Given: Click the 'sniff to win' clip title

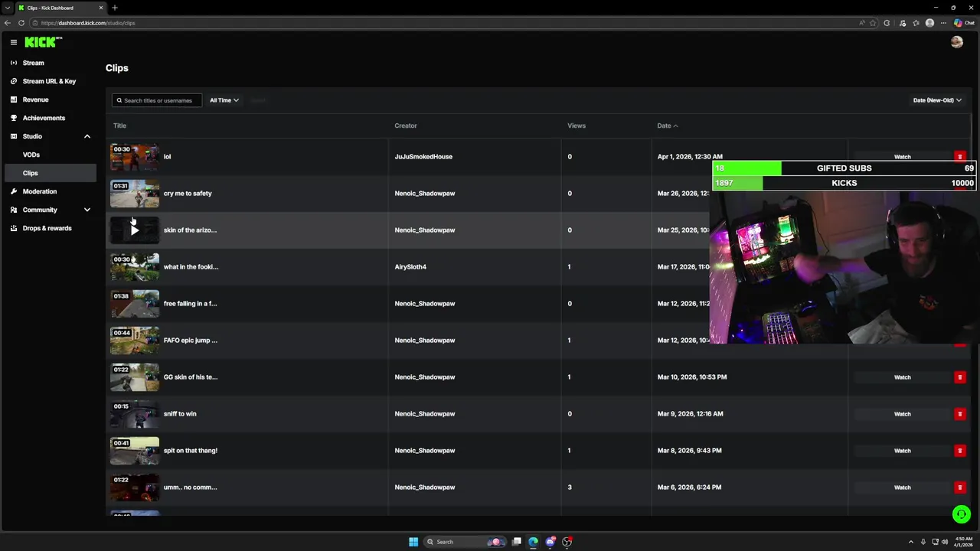Looking at the screenshot, I should (x=180, y=414).
